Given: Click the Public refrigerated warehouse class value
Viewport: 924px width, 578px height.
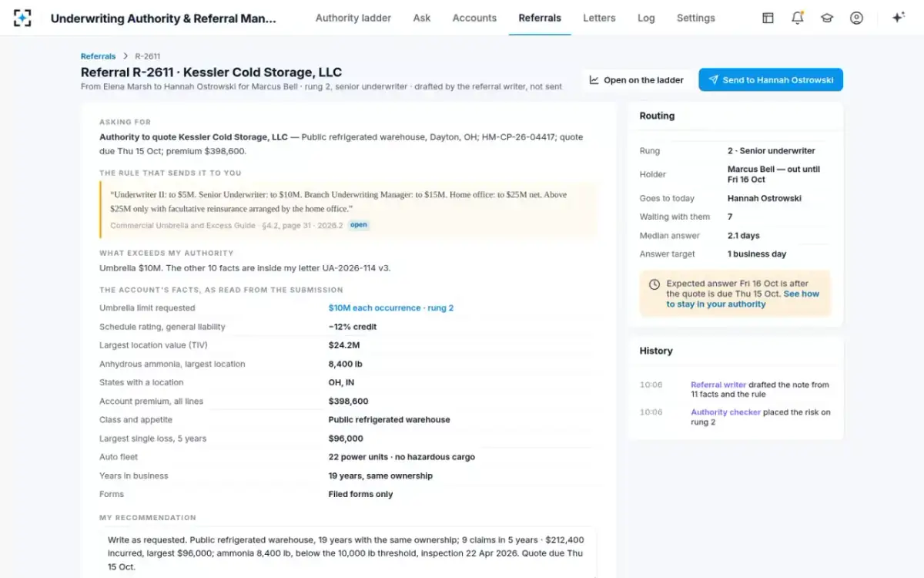Looking at the screenshot, I should coord(390,420).
